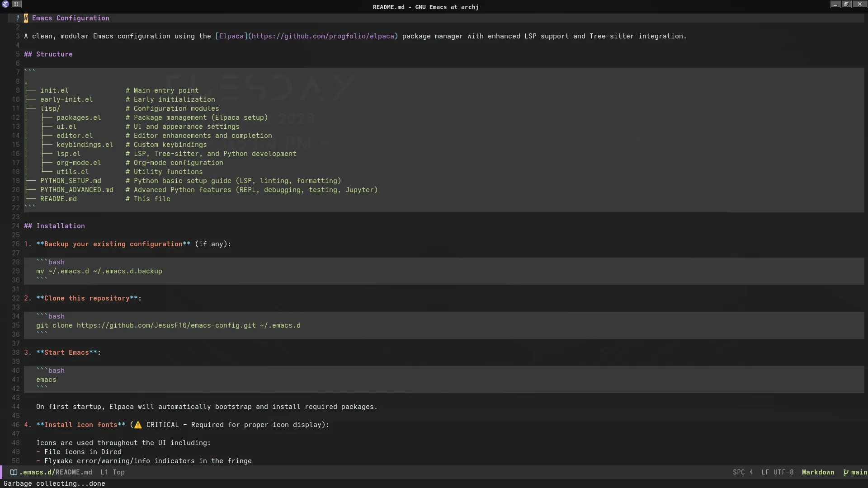This screenshot has height=488, width=868.
Task: Click the lisp/ directory entry
Action: pos(50,108)
